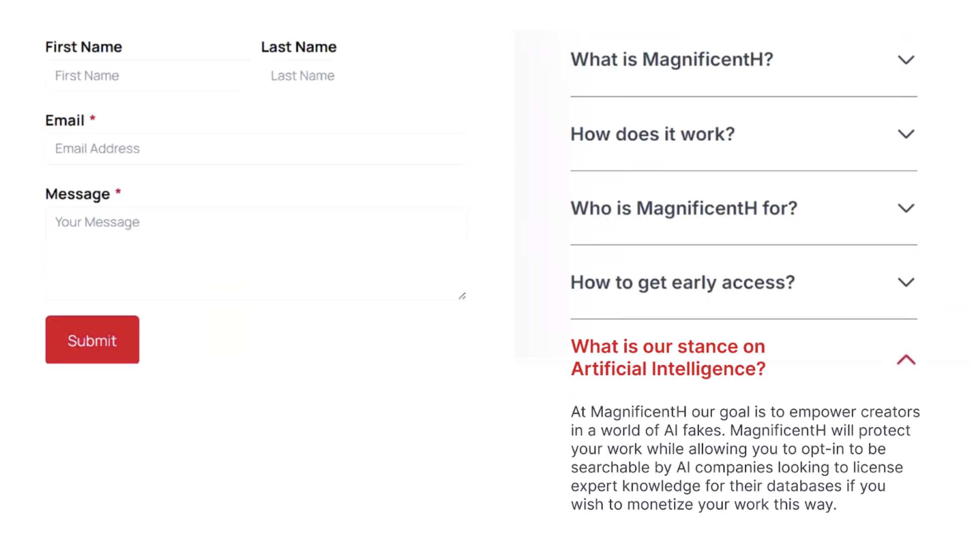Click chevron beside 'How does it work?'
Image resolution: width=980 pixels, height=536 pixels.
906,134
